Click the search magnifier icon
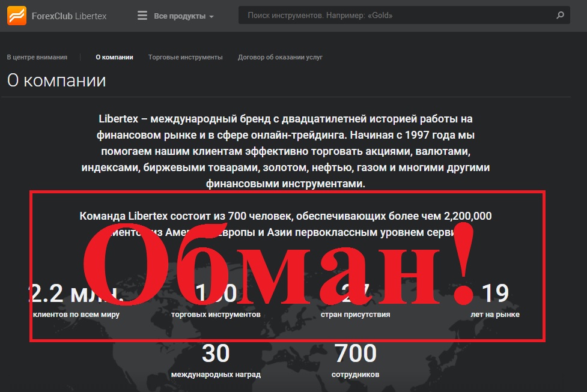 (560, 16)
